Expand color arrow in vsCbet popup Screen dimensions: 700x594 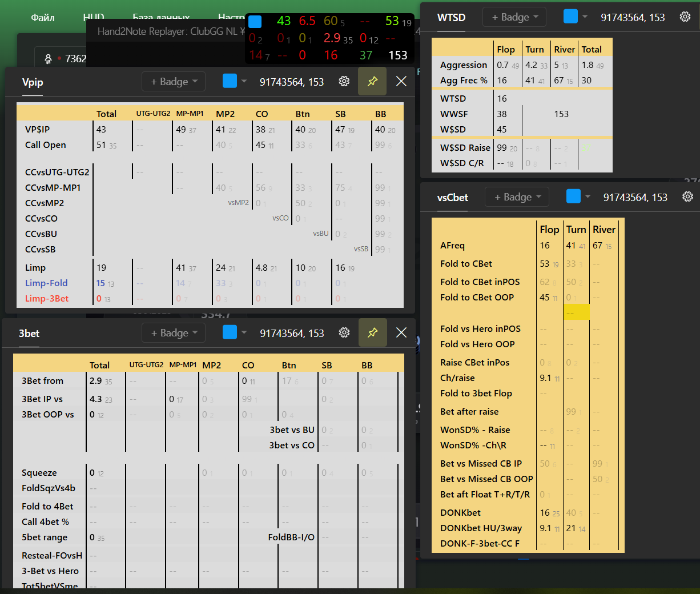tap(588, 197)
